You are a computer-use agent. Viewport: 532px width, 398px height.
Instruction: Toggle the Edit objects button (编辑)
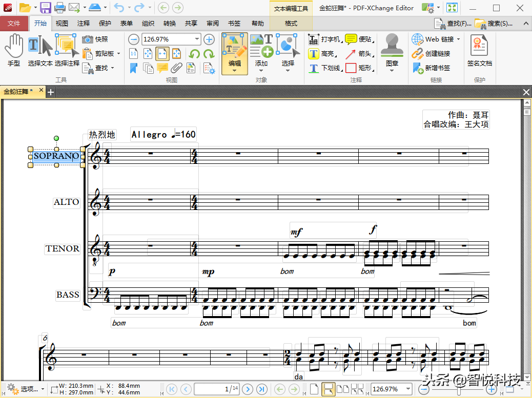pyautogui.click(x=234, y=50)
